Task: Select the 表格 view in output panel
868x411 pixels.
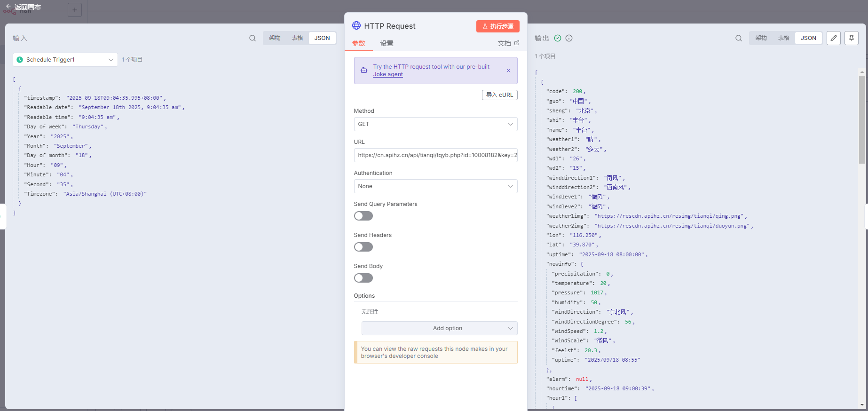Action: click(x=783, y=38)
